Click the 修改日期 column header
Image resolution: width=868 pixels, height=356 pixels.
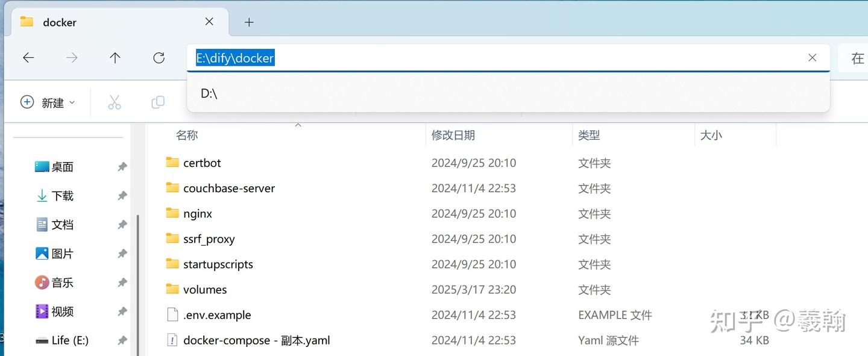[x=453, y=134]
